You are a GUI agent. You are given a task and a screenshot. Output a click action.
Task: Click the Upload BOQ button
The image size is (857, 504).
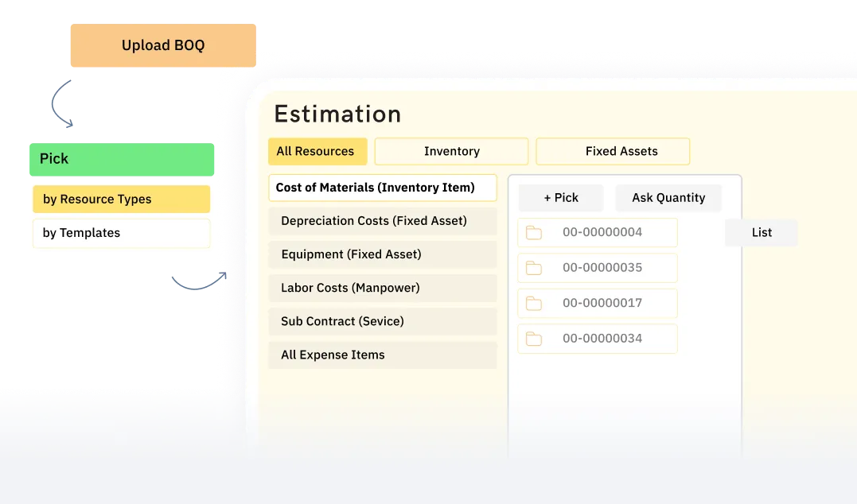click(x=163, y=45)
